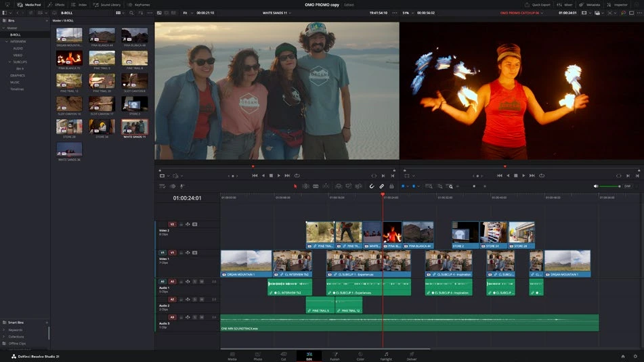Switch to the Color page tab
This screenshot has height=362, width=644.
pyautogui.click(x=360, y=357)
